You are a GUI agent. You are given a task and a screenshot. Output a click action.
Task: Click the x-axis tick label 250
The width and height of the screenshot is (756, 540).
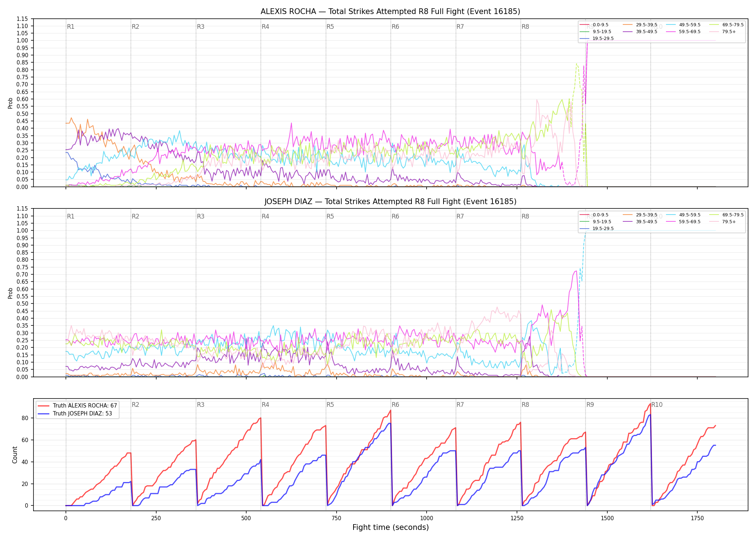(156, 518)
